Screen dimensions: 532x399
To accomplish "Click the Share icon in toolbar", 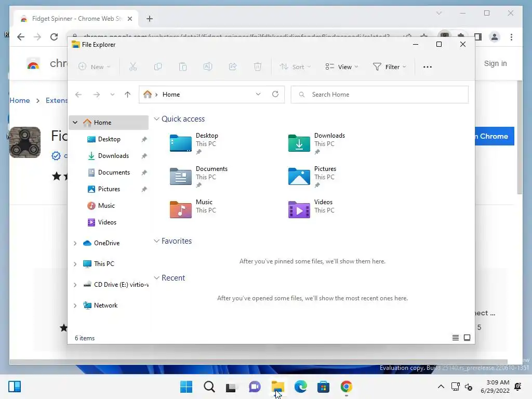I will click(x=233, y=67).
